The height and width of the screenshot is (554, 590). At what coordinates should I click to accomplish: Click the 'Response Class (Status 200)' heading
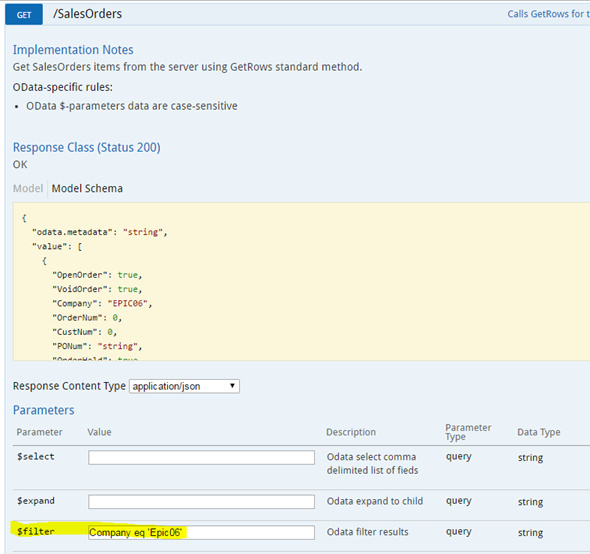click(x=87, y=147)
